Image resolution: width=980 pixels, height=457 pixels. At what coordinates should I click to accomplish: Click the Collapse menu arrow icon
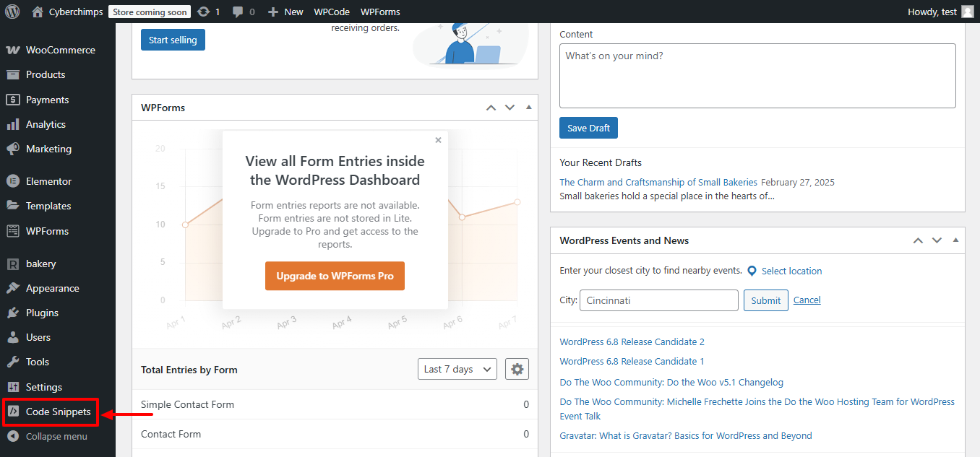pyautogui.click(x=13, y=436)
